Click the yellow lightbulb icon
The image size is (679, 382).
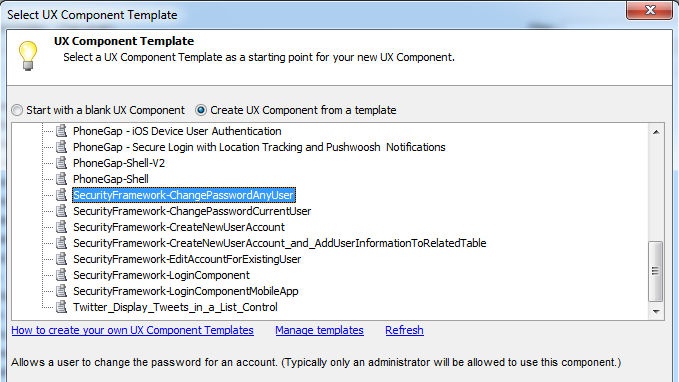pyautogui.click(x=28, y=55)
